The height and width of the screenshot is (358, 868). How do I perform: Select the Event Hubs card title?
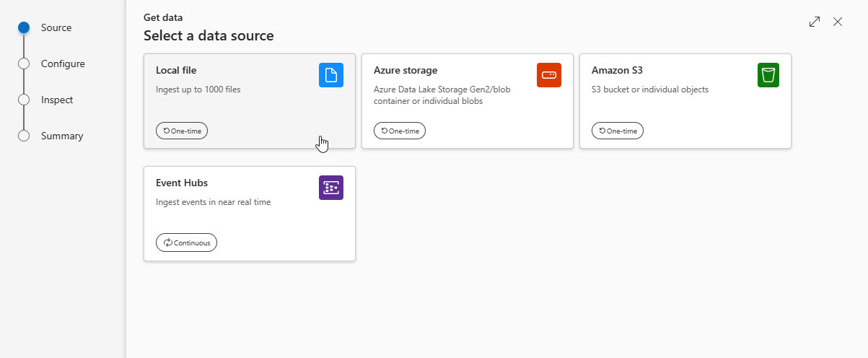coord(182,183)
